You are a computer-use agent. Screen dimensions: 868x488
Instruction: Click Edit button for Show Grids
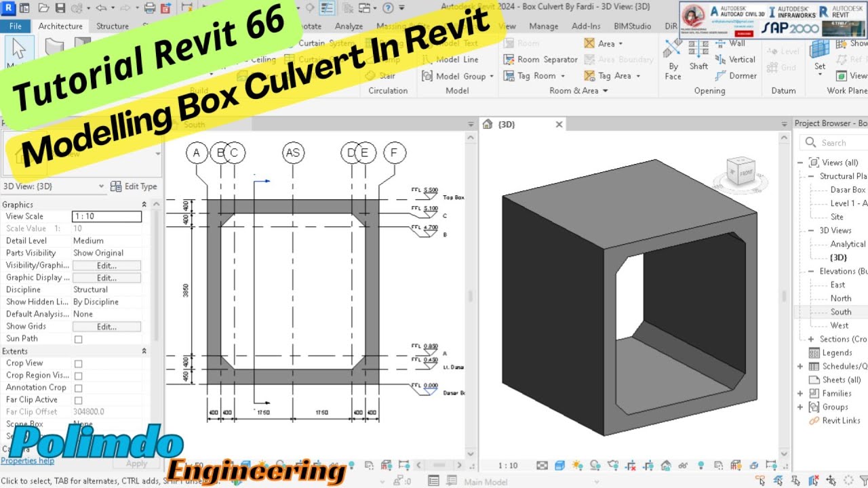(106, 327)
